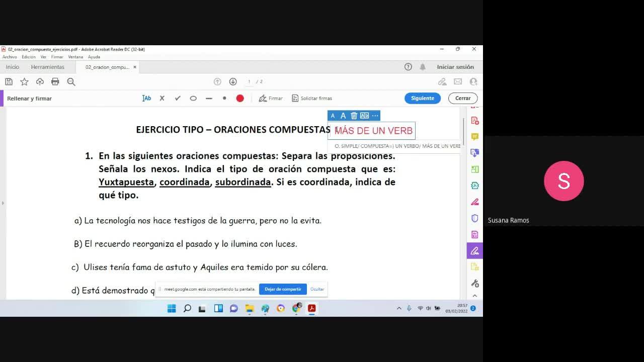The width and height of the screenshot is (644, 362).
Task: Select the add text 'Ab' tool
Action: pyautogui.click(x=146, y=98)
